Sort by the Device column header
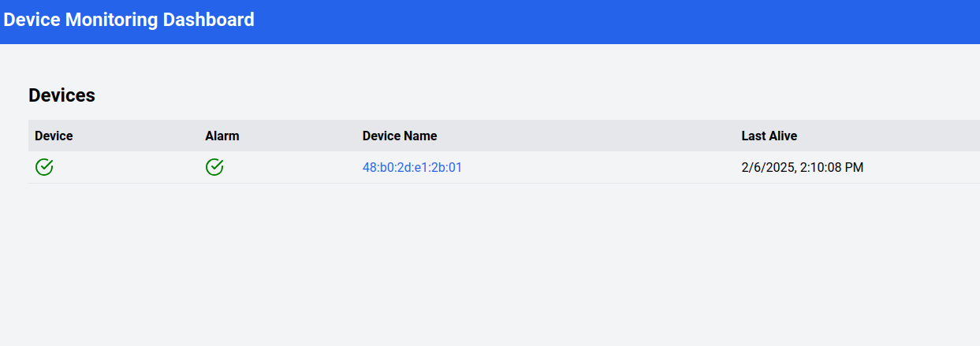980x346 pixels. [54, 136]
